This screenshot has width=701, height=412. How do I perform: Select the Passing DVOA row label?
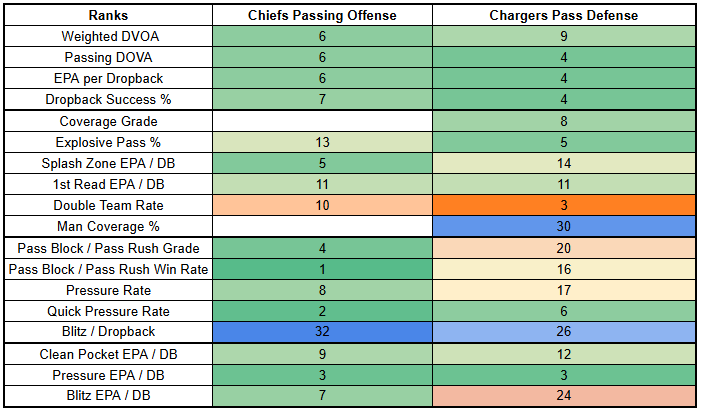[x=108, y=57]
